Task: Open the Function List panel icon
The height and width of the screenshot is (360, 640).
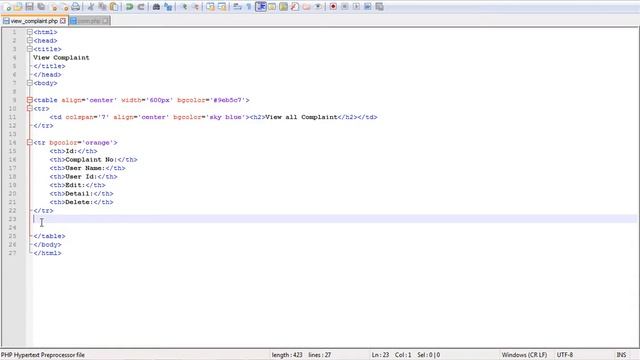Action: (295, 7)
